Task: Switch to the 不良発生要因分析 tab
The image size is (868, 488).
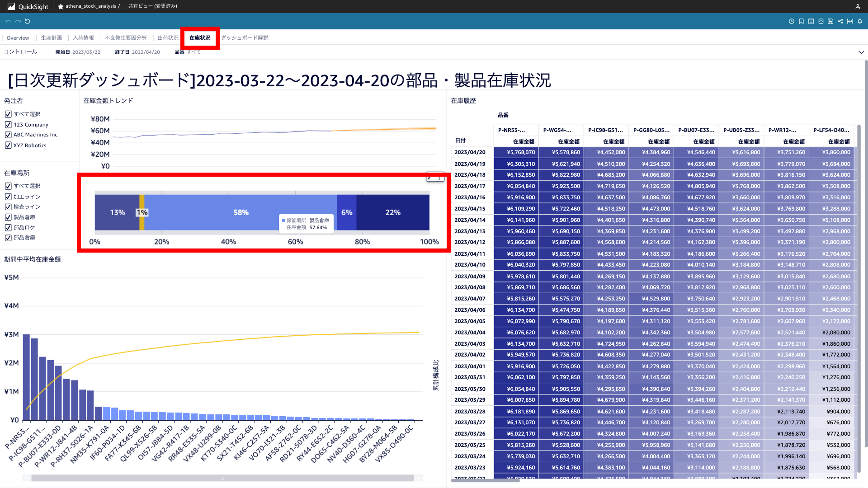Action: click(x=126, y=38)
